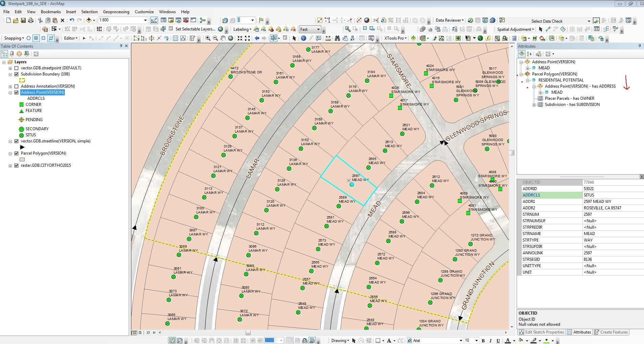
Task: Select RESIDENTIAL POTENTIAL parcel in Attributes tree
Action: pos(561,80)
